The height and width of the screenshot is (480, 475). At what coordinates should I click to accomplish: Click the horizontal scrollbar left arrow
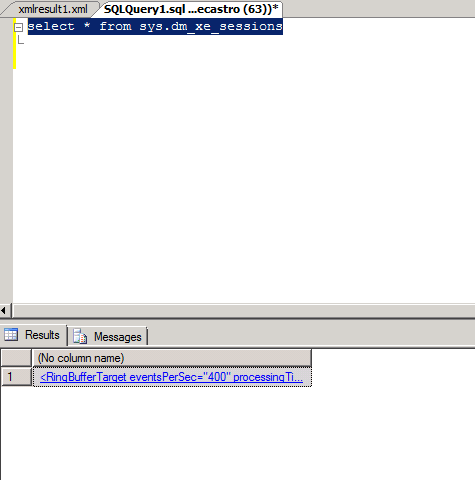(x=4, y=311)
